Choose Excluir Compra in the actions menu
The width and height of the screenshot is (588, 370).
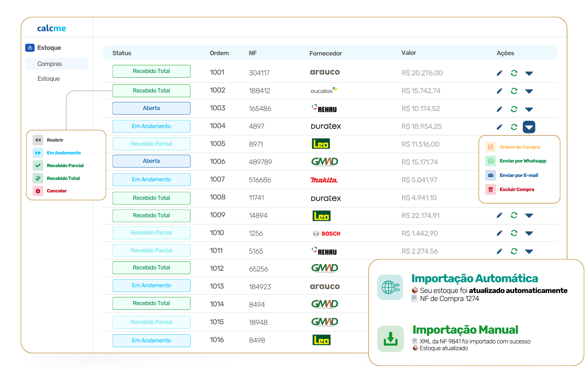[x=516, y=189]
